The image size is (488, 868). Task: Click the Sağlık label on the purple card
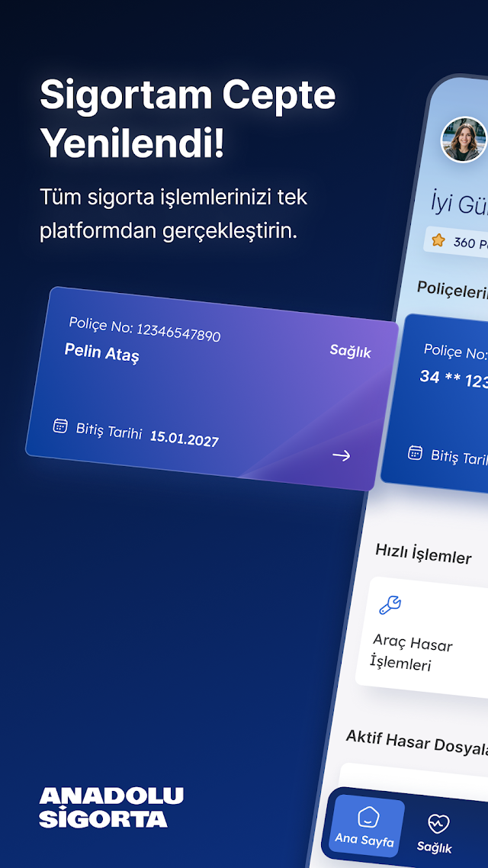coord(350,352)
